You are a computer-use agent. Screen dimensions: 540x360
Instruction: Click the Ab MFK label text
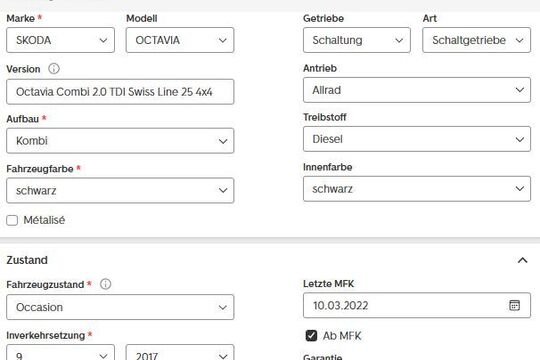pos(342,336)
